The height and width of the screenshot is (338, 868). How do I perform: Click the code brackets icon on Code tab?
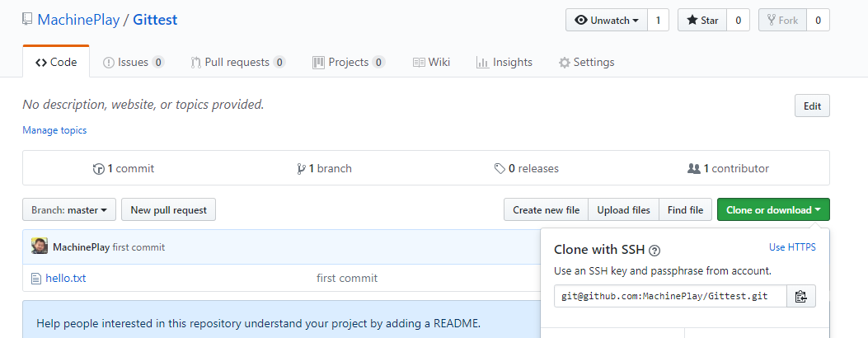tap(41, 63)
